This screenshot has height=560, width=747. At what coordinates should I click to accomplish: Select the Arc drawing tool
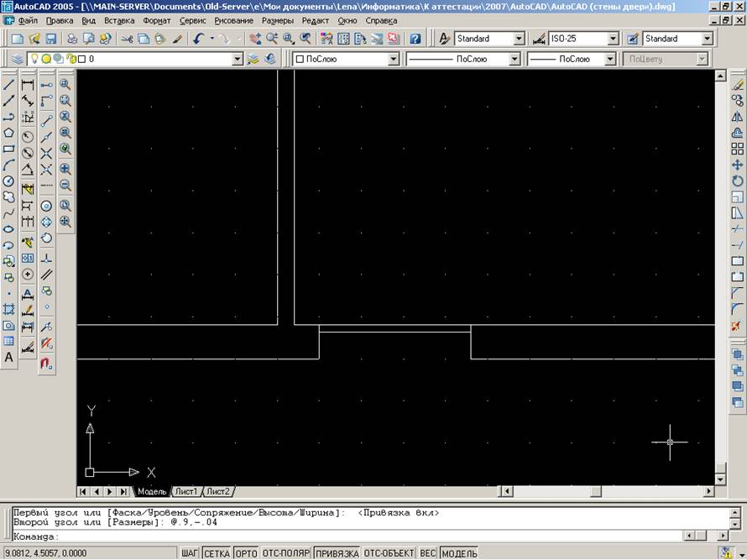click(x=8, y=165)
